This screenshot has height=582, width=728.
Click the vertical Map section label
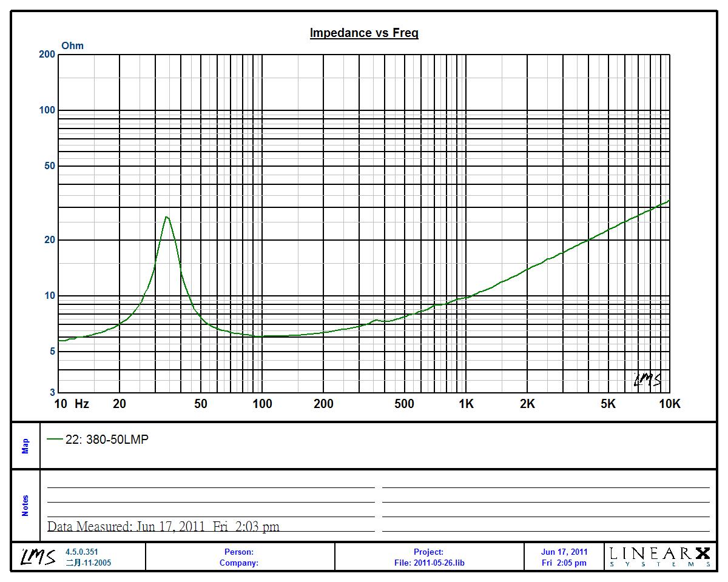pyautogui.click(x=25, y=446)
